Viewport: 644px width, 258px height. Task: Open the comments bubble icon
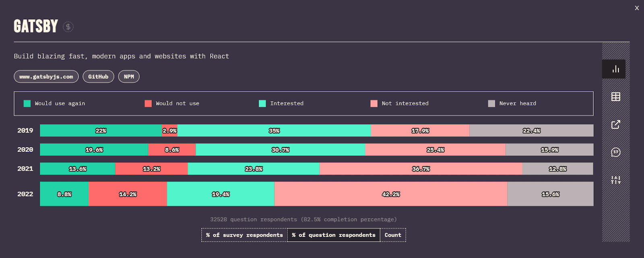(615, 152)
